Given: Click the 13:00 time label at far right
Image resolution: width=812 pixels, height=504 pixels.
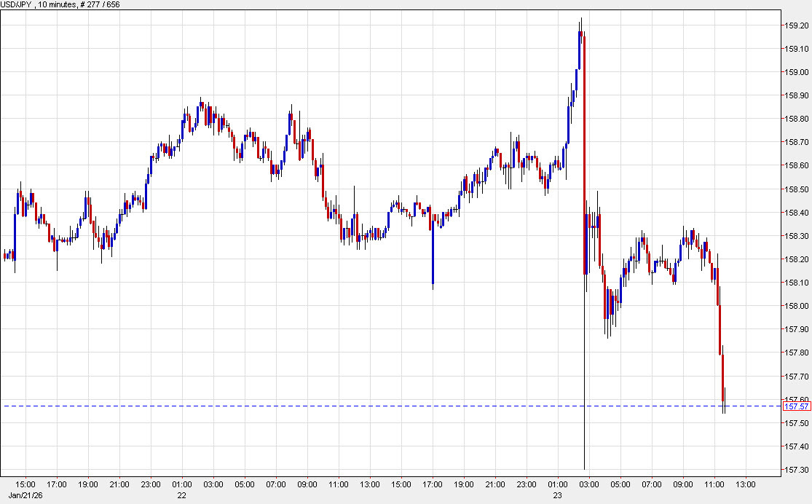Looking at the screenshot, I should [746, 484].
